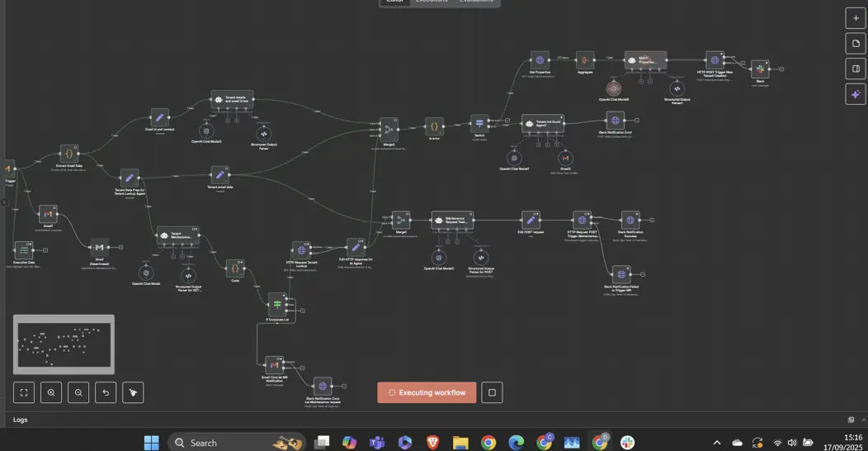This screenshot has height=451, width=868.
Task: Add a sticky note to the canvas
Action: [x=856, y=43]
